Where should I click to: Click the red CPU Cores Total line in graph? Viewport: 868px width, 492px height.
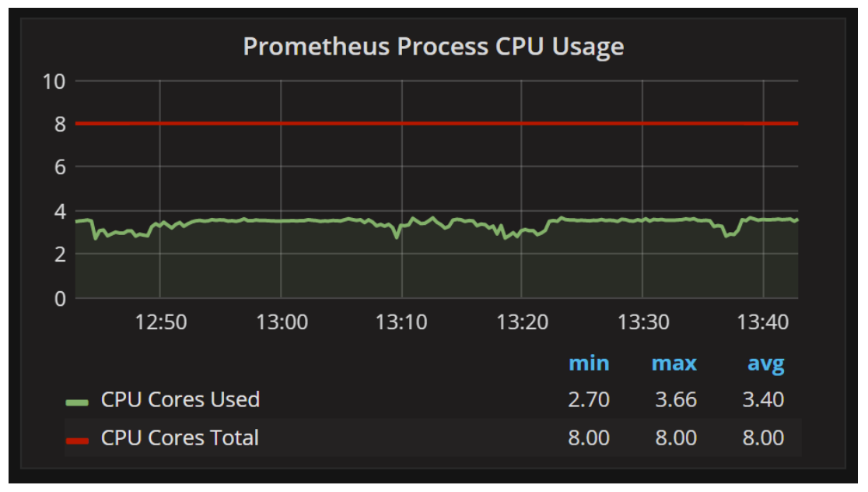tap(436, 124)
